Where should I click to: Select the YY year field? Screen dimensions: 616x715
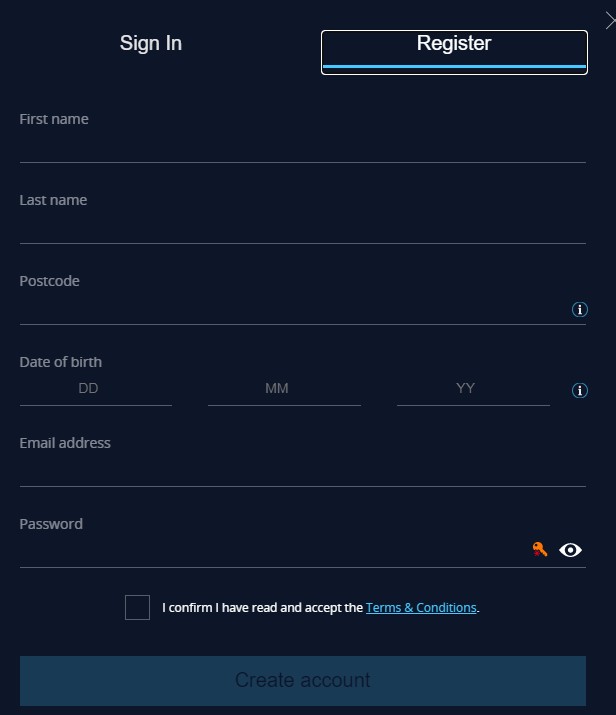tap(473, 389)
